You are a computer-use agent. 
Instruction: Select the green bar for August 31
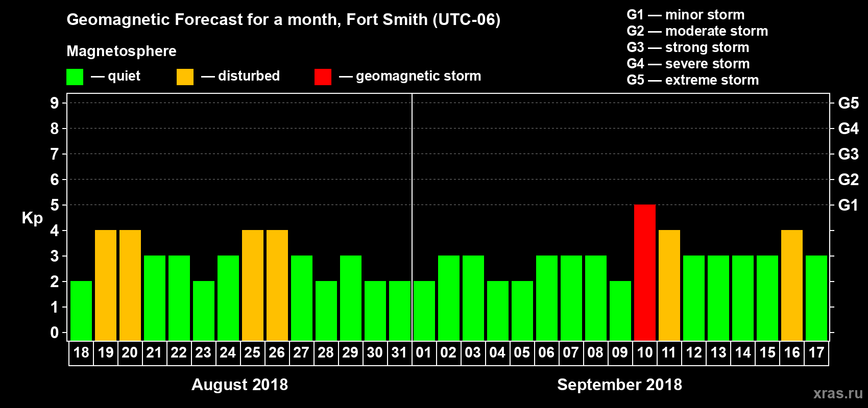pyautogui.click(x=400, y=311)
